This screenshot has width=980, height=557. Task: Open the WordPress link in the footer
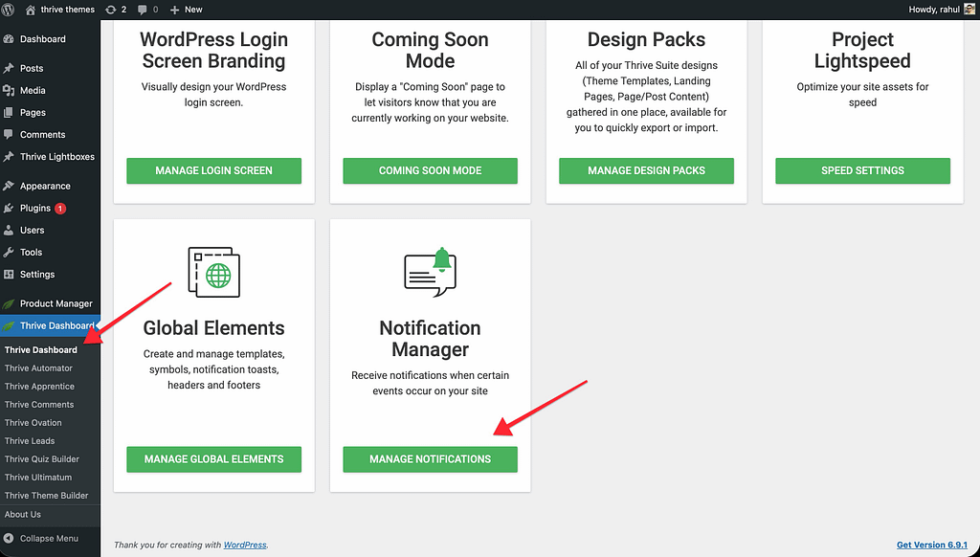point(244,545)
